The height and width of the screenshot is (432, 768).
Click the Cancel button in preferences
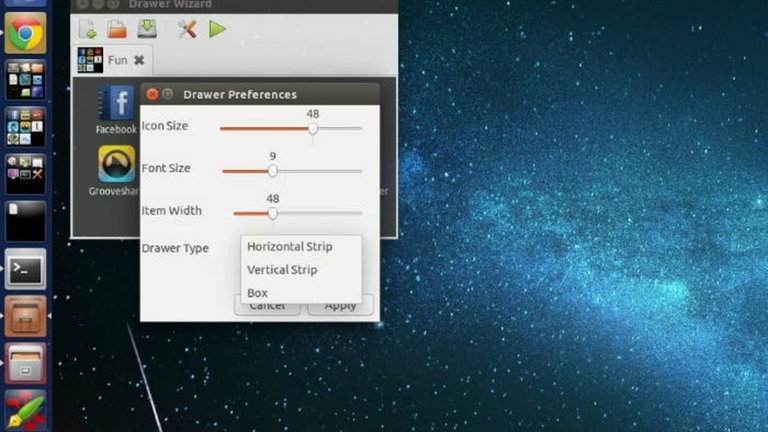point(267,306)
